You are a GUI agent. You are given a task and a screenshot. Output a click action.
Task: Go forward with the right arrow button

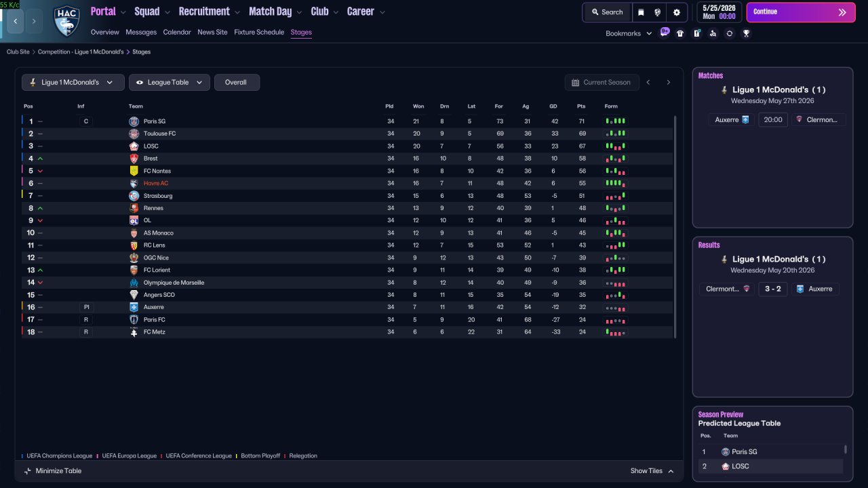coord(34,21)
